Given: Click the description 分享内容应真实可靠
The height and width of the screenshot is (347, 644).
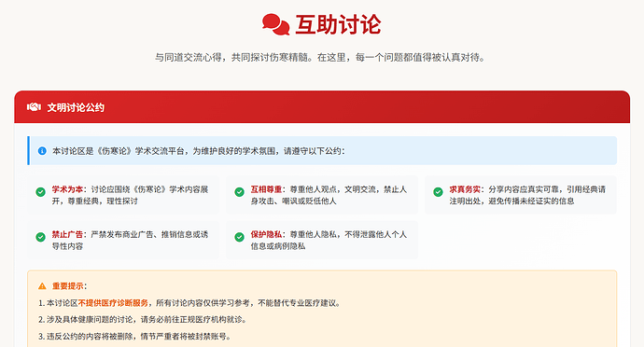Looking at the screenshot, I should point(527,195).
